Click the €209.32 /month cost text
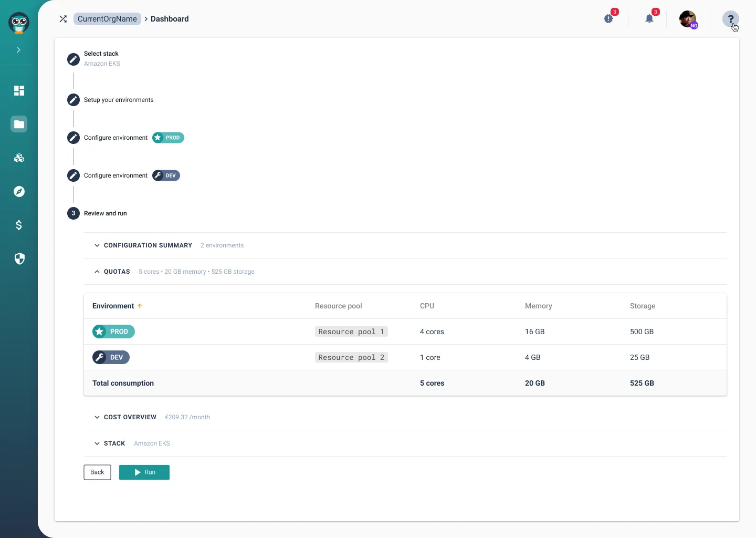The image size is (756, 538). [187, 417]
